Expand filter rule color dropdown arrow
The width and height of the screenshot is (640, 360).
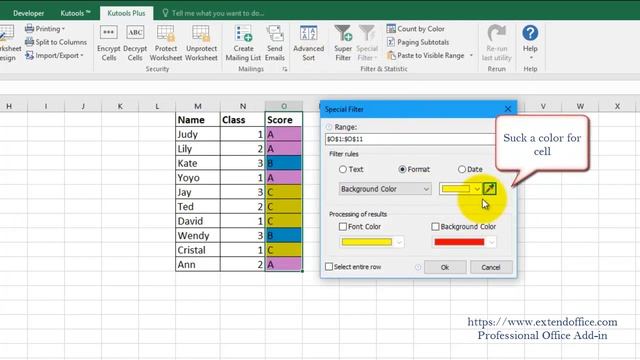point(476,189)
